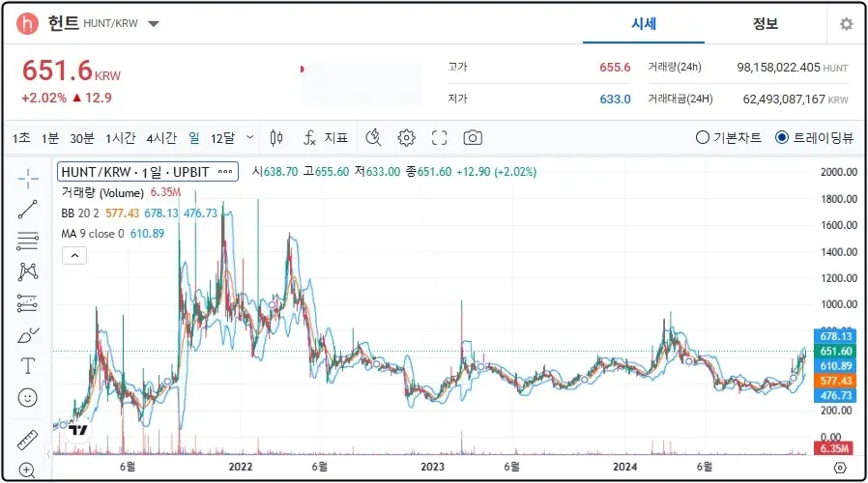868x483 pixels.
Task: Set interval to 12달
Action: (x=222, y=138)
